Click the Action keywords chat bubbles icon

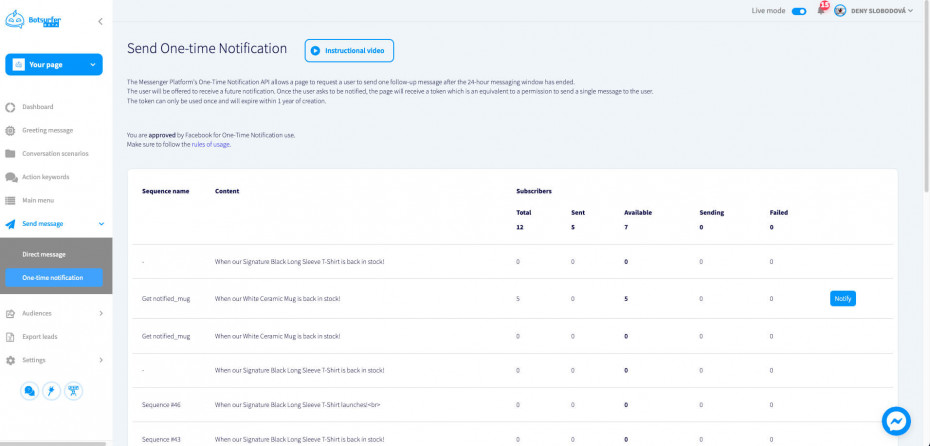coord(11,177)
